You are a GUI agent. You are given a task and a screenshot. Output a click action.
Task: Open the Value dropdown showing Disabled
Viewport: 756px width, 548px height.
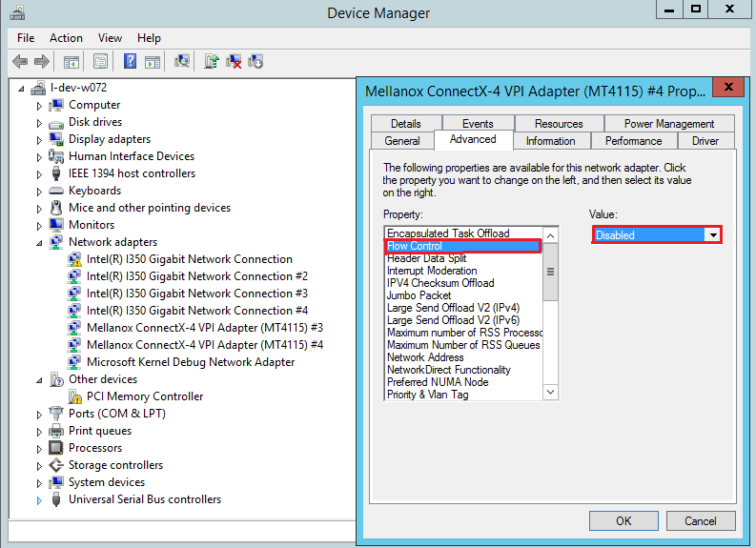712,235
